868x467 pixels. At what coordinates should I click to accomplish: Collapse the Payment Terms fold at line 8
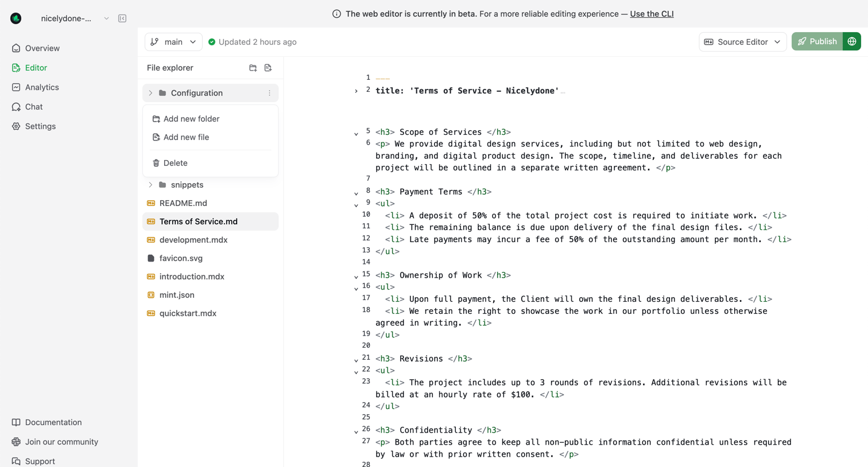point(356,193)
